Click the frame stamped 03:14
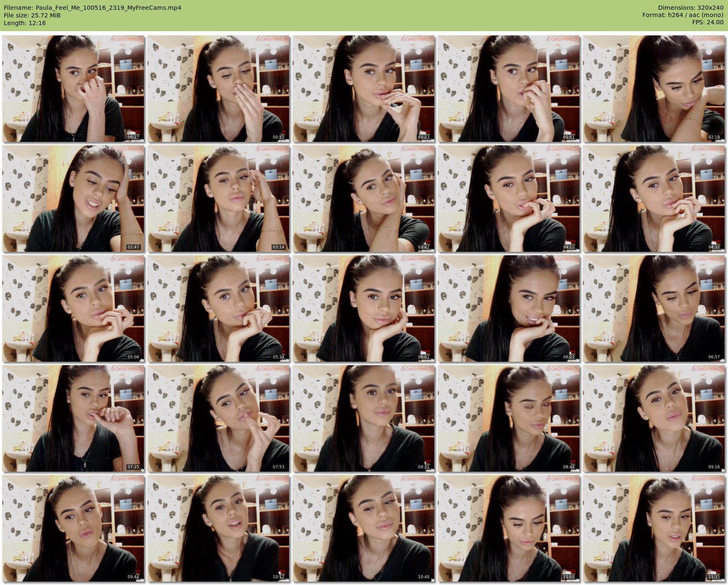Viewport: 728px width, 585px height. (218, 199)
